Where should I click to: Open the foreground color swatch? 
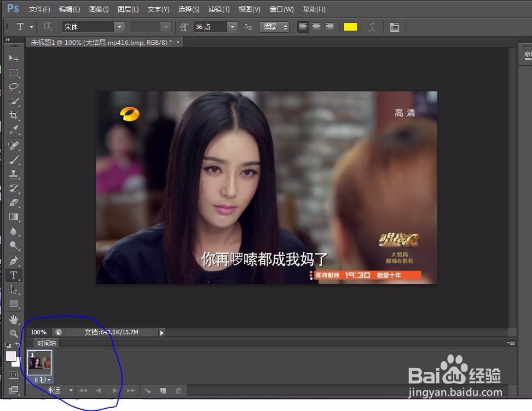pos(10,356)
